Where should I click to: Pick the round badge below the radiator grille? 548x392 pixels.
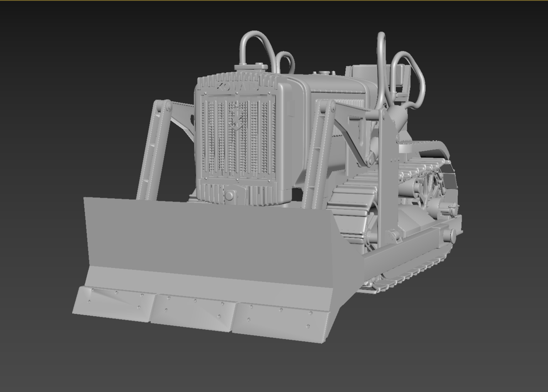click(229, 196)
